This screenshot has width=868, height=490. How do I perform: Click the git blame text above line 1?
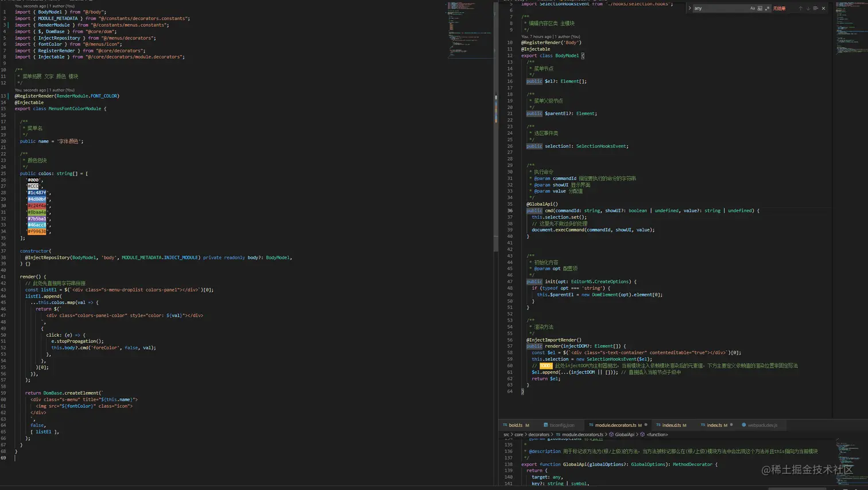(x=45, y=6)
